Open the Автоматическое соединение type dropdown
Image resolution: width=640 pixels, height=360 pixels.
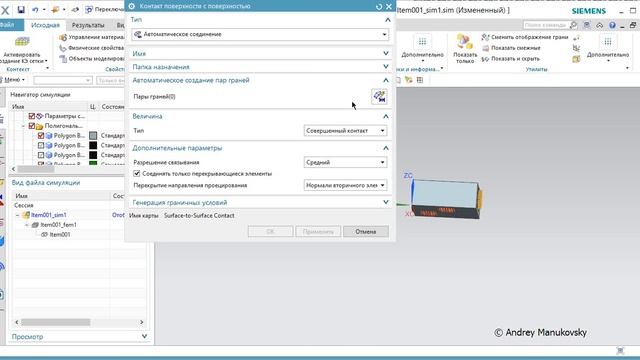260,34
